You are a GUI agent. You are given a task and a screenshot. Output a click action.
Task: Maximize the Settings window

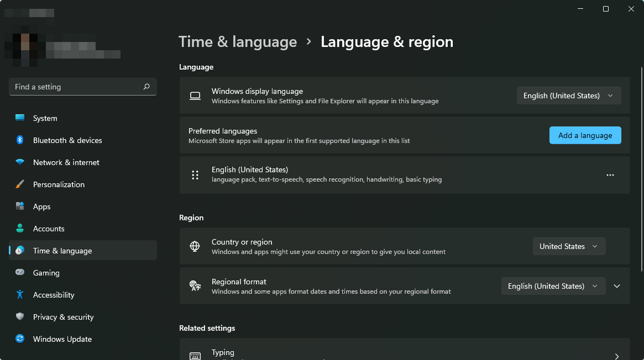click(605, 9)
